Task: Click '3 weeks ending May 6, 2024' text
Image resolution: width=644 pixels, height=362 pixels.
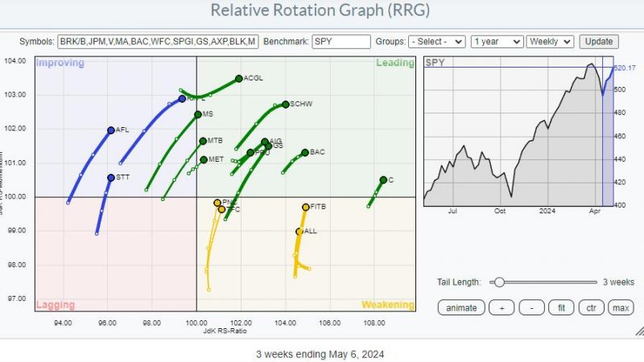Action: coord(320,354)
